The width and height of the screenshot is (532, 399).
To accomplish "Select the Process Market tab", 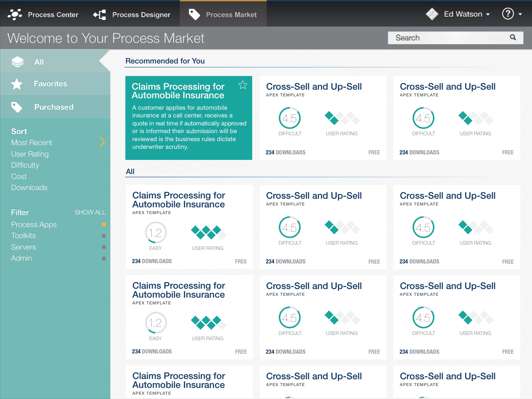I will coord(223,14).
